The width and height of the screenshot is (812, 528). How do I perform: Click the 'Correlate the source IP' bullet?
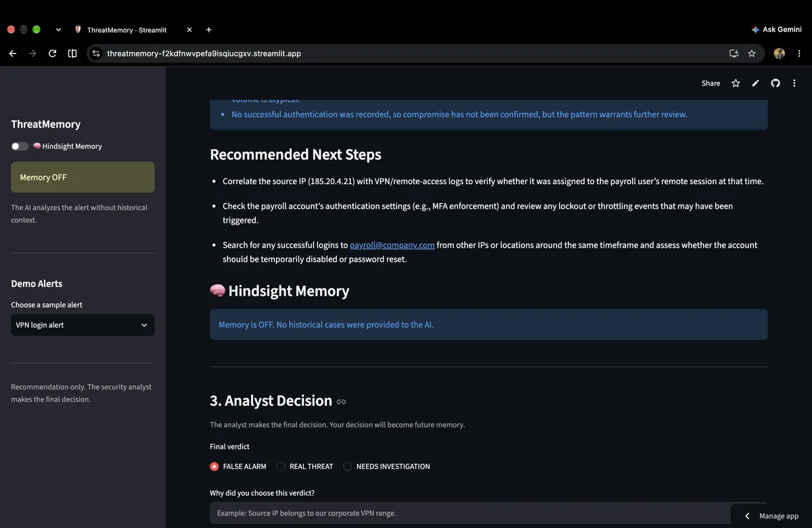(493, 181)
